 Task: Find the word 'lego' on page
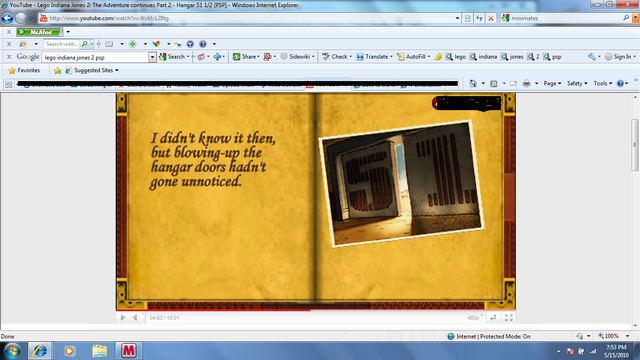pyautogui.click(x=456, y=57)
